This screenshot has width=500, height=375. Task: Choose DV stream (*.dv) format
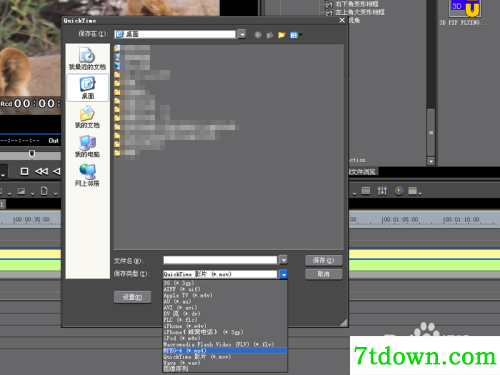224,314
